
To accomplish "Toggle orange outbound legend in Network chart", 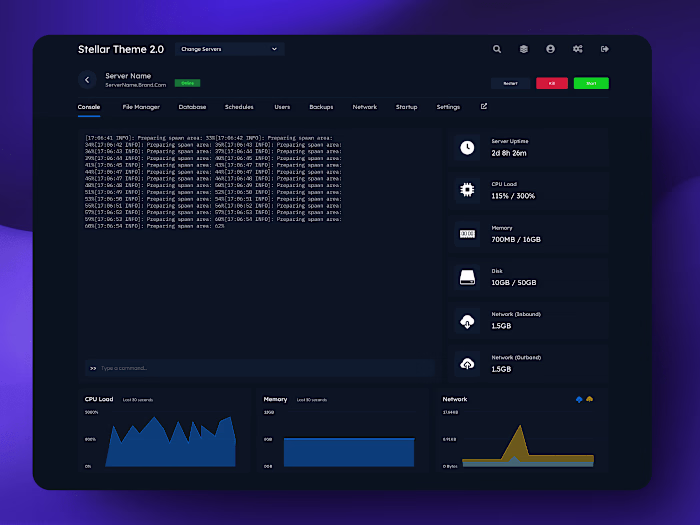I will pyautogui.click(x=590, y=399).
